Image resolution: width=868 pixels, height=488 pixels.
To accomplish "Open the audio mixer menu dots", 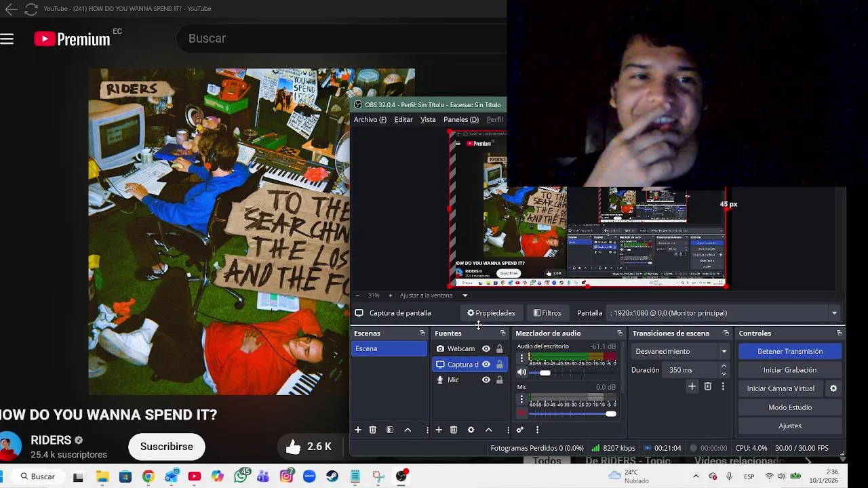I will (x=537, y=430).
